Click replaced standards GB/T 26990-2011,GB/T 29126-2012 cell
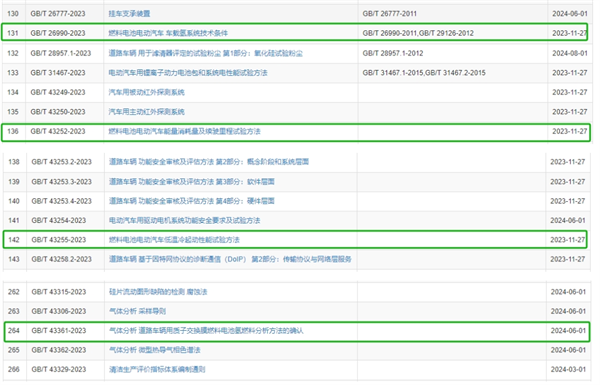The image size is (600, 385). (418, 33)
